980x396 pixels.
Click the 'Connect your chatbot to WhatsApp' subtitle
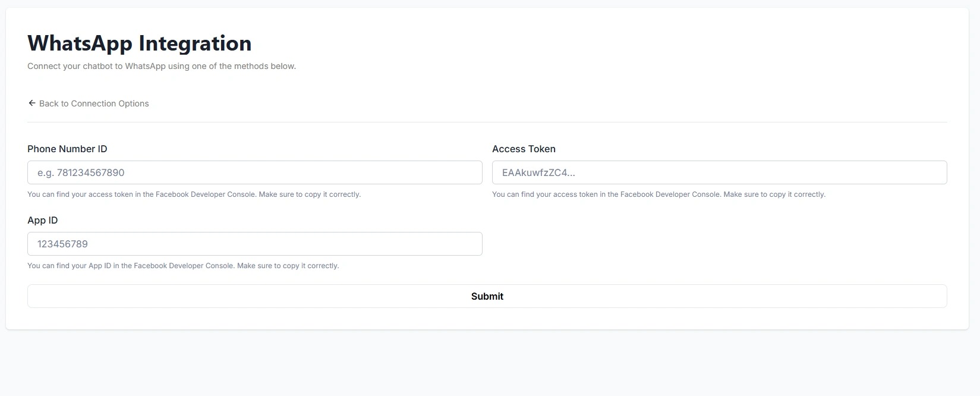(162, 66)
